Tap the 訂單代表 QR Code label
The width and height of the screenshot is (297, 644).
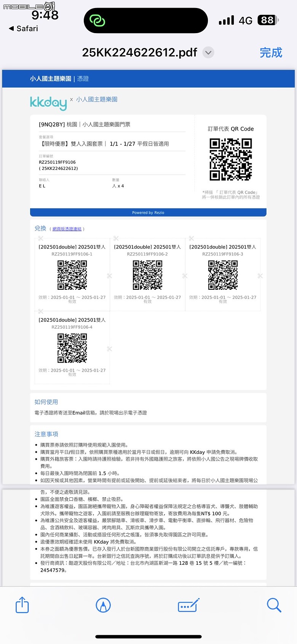(x=231, y=129)
